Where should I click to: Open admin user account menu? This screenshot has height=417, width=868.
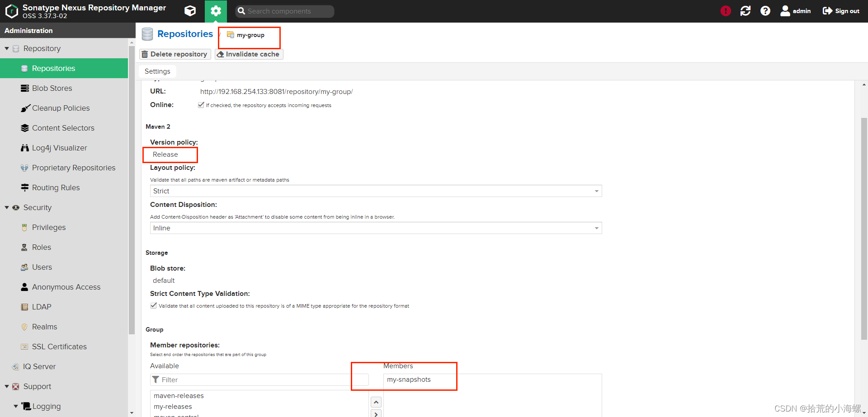click(x=796, y=11)
